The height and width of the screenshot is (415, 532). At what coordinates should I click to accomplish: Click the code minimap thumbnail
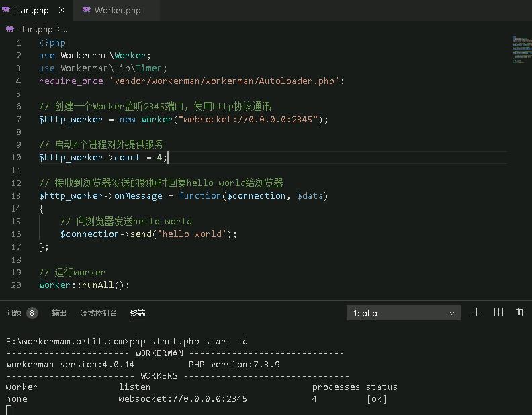[521, 50]
